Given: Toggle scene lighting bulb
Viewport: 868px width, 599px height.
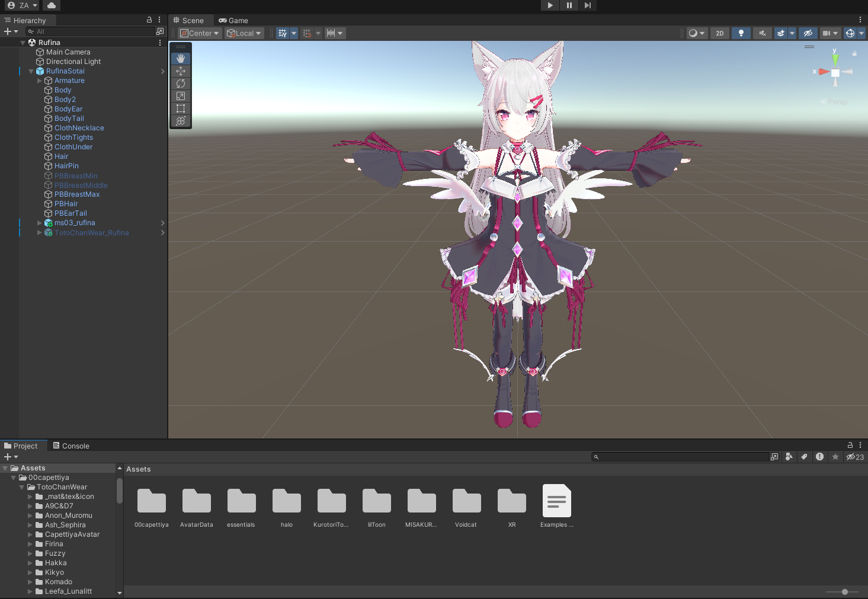Looking at the screenshot, I should coord(741,33).
